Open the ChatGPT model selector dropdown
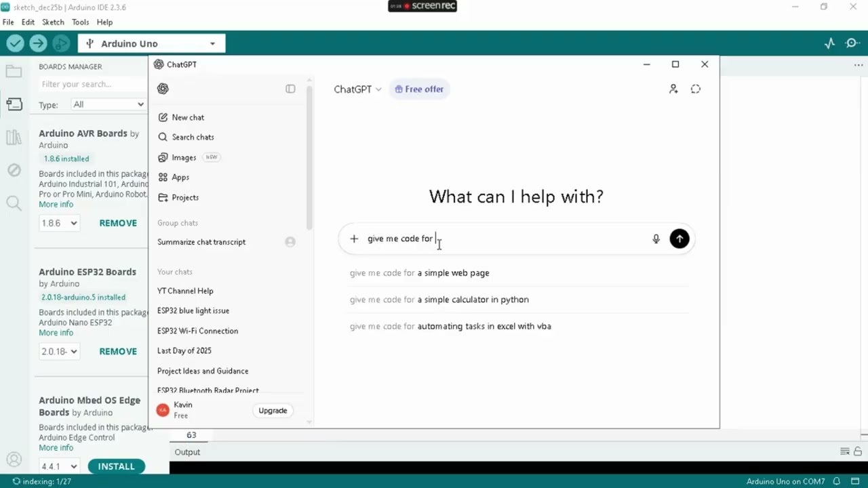The image size is (868, 488). click(357, 89)
